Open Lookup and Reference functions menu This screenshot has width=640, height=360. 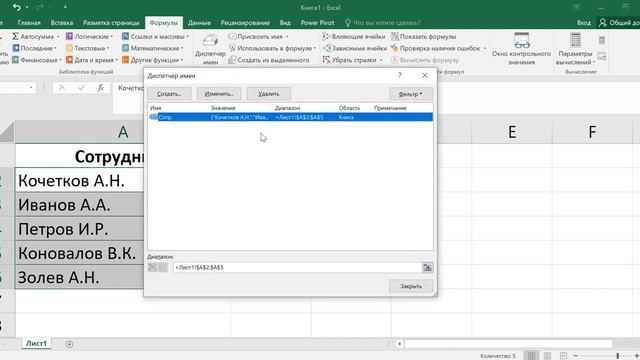[156, 36]
